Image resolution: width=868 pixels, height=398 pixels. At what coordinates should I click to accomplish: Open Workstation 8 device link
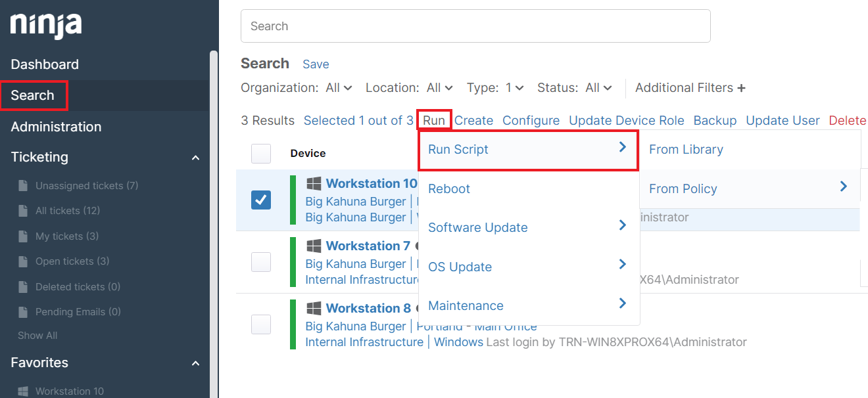point(368,308)
